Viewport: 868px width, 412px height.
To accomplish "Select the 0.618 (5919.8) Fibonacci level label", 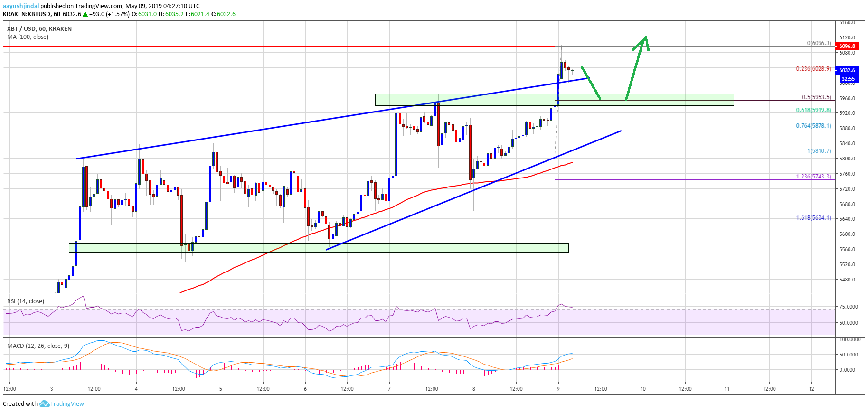I will [x=813, y=110].
